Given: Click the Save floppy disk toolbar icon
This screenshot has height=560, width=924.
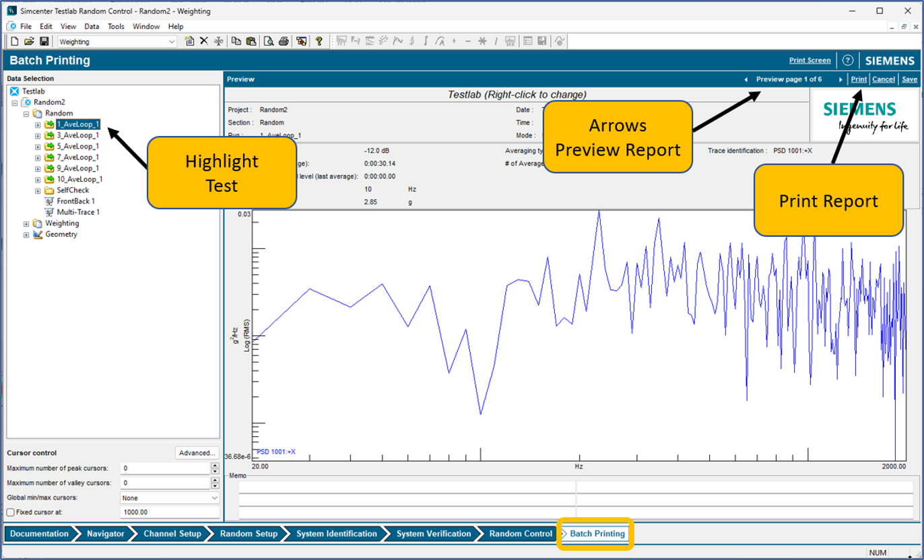Looking at the screenshot, I should pos(44,42).
